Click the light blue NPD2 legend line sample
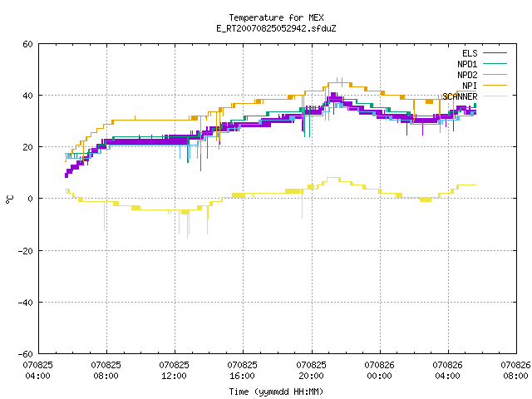The image size is (532, 399). click(x=495, y=74)
